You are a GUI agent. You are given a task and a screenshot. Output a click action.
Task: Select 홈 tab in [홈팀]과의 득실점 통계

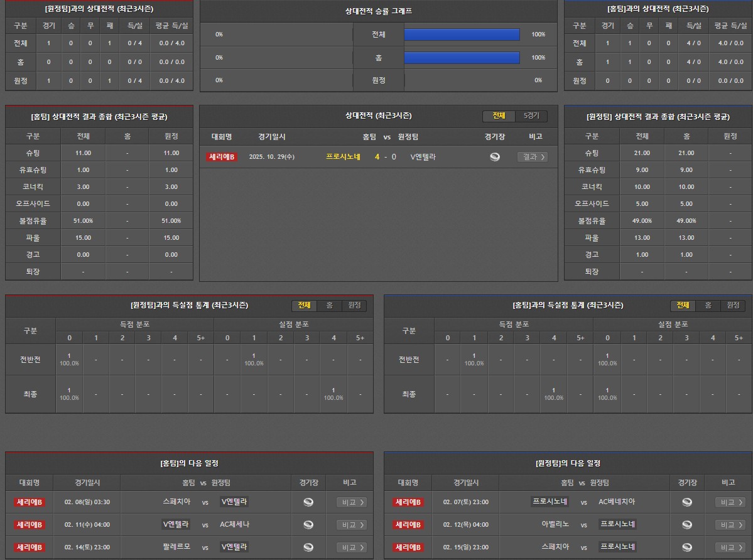[x=708, y=305]
